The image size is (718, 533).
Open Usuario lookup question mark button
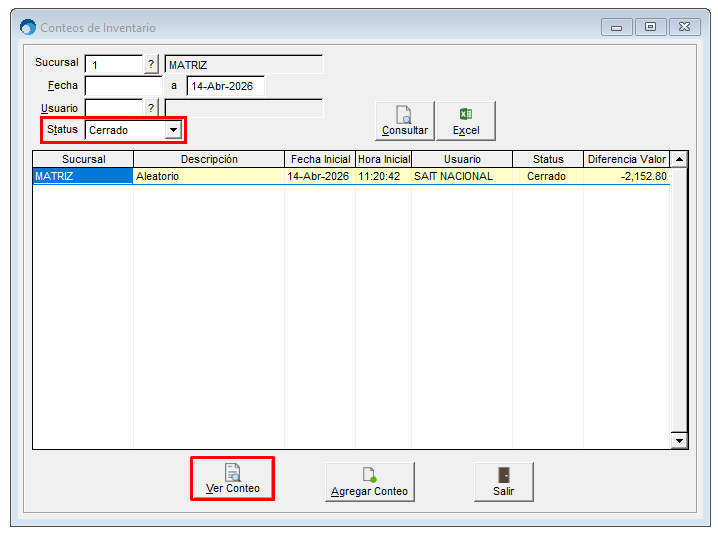click(152, 107)
